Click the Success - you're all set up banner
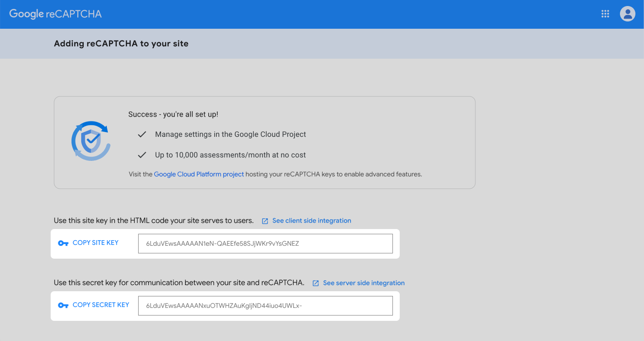The image size is (644, 341). coord(173,114)
